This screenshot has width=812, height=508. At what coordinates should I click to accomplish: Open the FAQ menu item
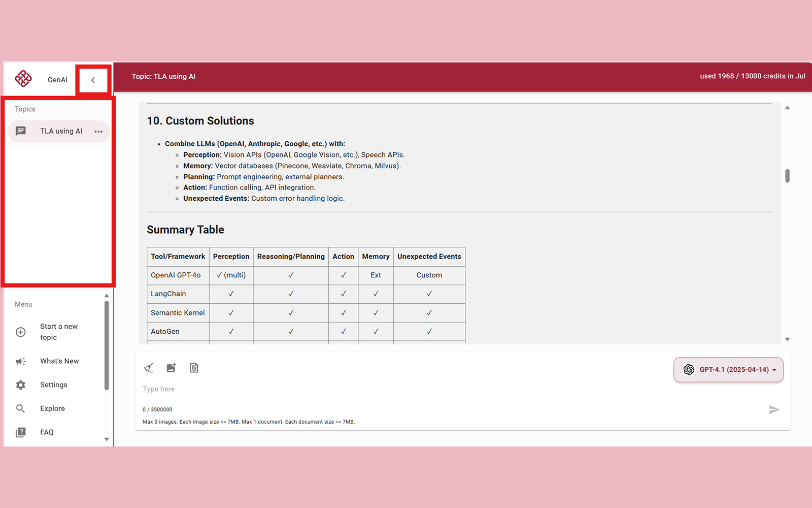47,432
